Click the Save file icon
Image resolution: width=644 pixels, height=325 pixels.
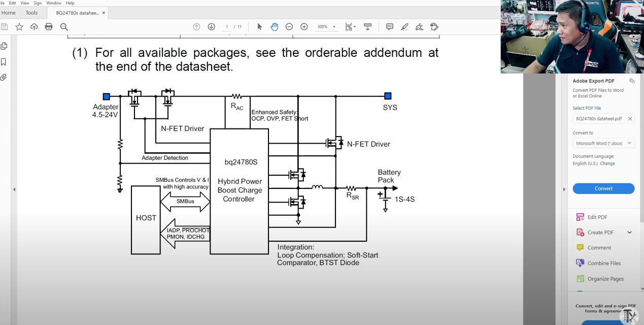[4, 27]
